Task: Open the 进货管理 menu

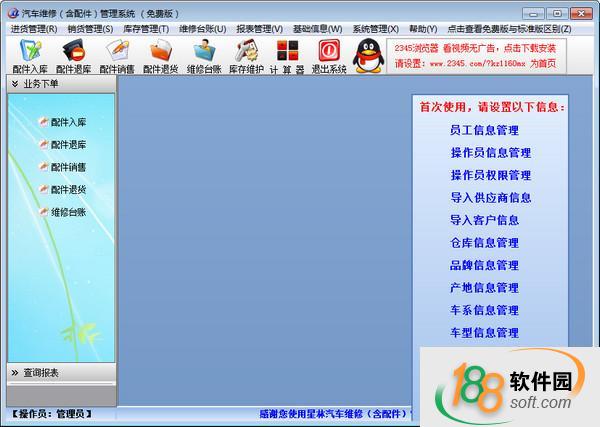Action: (x=33, y=29)
